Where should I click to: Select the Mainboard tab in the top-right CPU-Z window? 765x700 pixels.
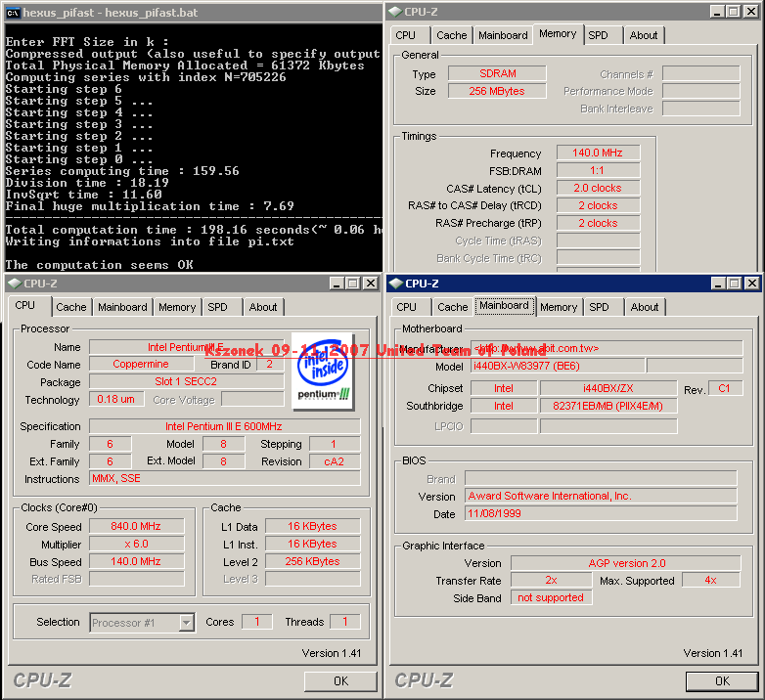point(503,35)
